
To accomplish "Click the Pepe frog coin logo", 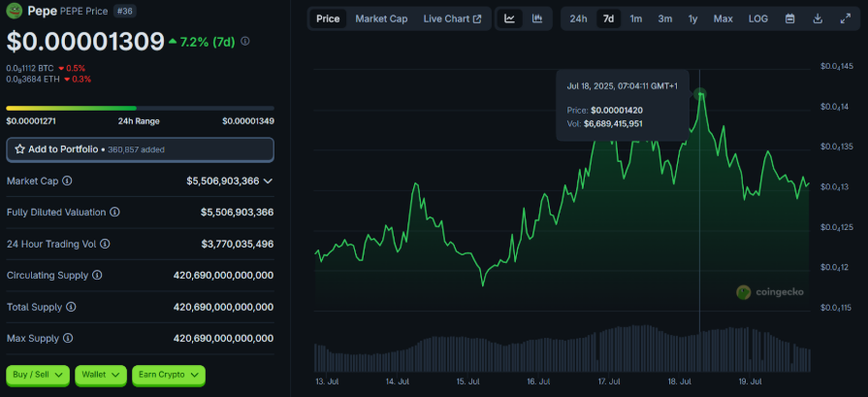I will pyautogui.click(x=15, y=11).
